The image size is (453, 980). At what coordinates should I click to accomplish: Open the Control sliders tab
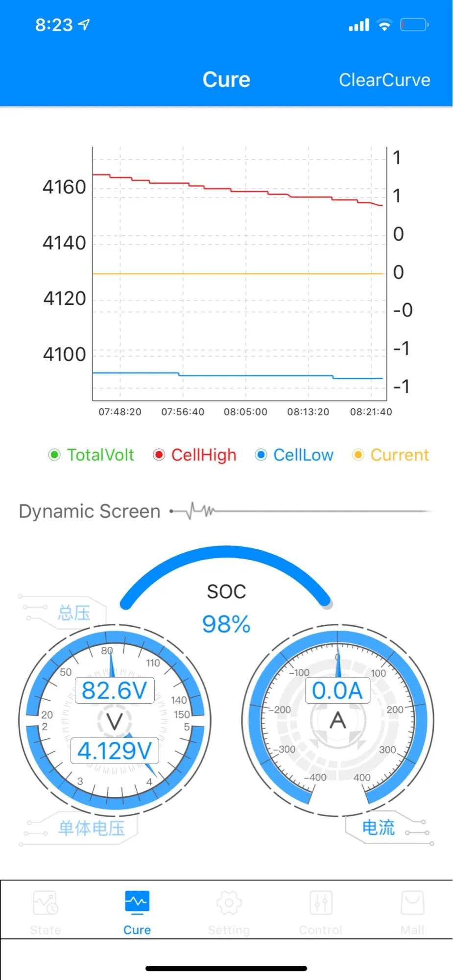click(x=321, y=903)
